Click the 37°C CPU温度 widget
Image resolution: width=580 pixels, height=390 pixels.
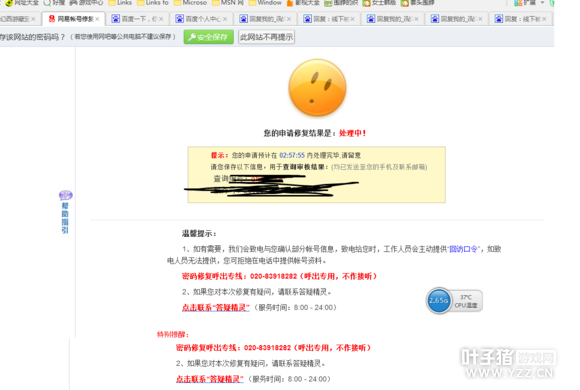coord(466,301)
